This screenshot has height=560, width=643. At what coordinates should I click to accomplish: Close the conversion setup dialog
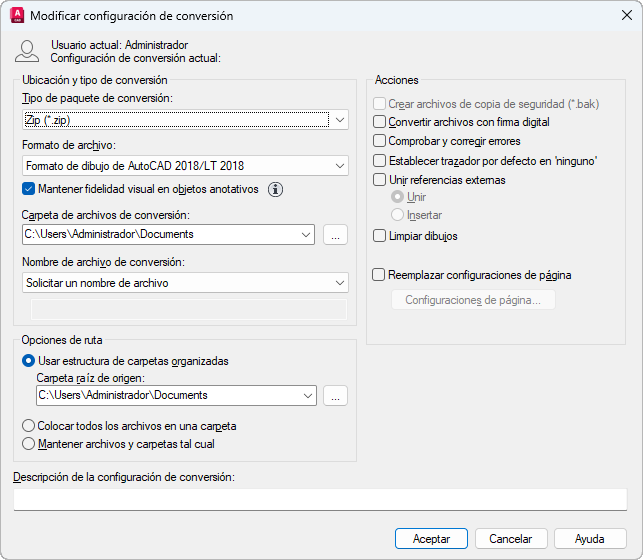(x=626, y=16)
